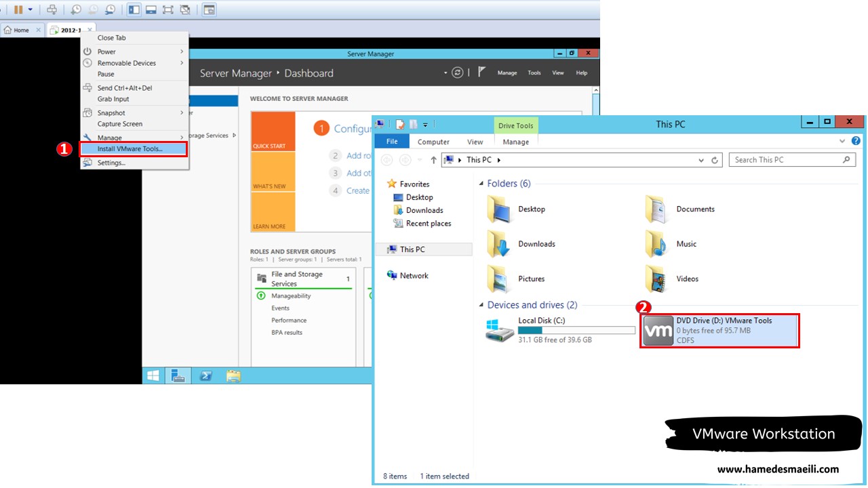868x488 pixels.
Task: Toggle the Show Library sidebar icon
Action: click(x=134, y=9)
